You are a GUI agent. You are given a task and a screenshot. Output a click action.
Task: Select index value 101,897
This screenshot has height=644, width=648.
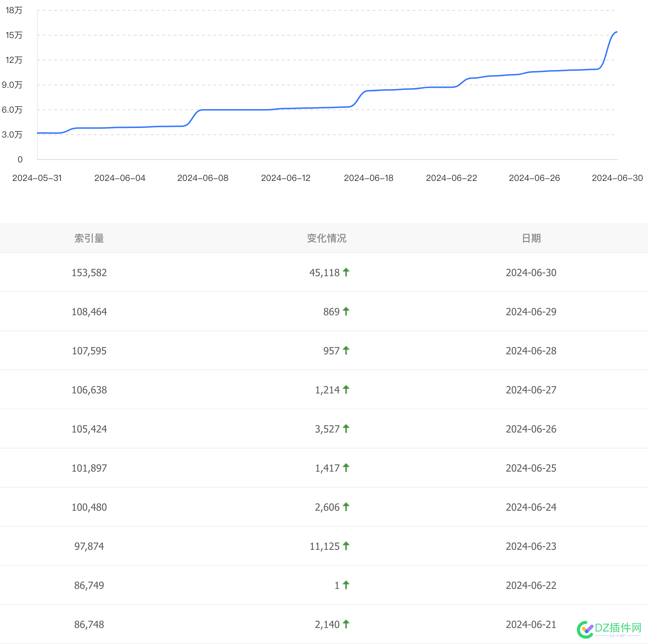89,468
